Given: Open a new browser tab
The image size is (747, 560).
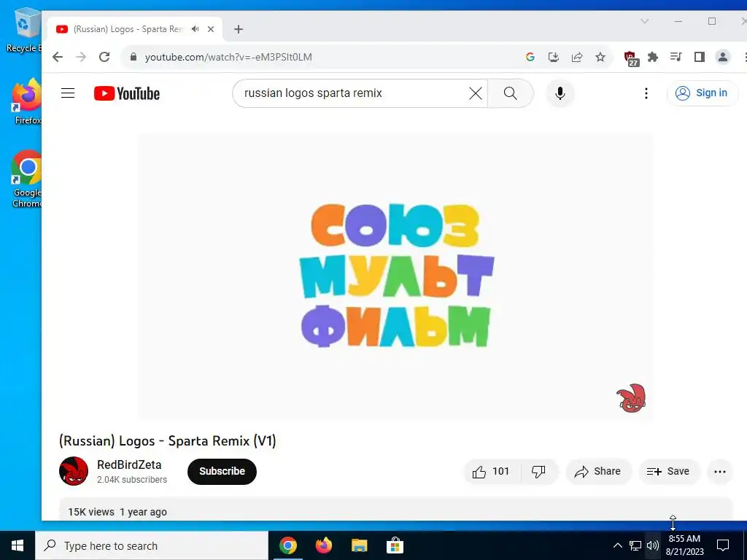Looking at the screenshot, I should [239, 29].
